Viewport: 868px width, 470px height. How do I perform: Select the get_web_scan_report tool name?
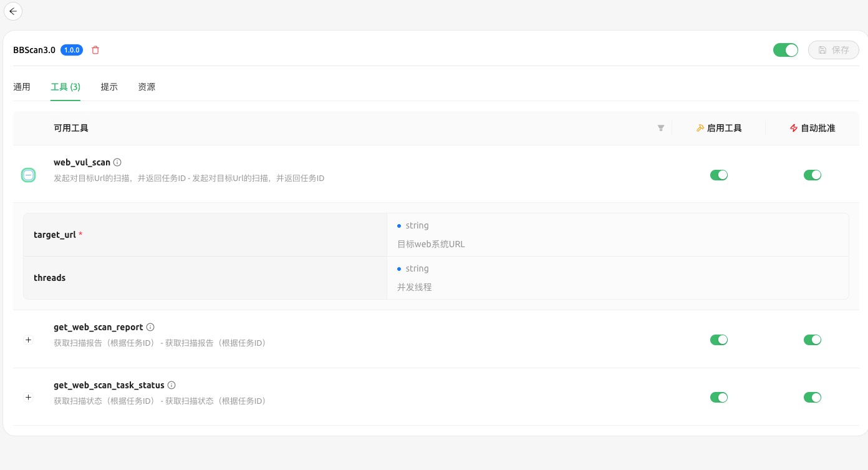[99, 327]
